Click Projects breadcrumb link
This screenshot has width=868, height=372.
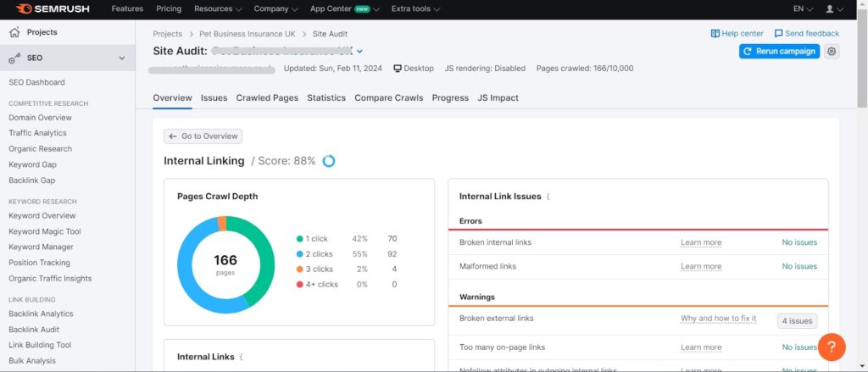pos(168,34)
